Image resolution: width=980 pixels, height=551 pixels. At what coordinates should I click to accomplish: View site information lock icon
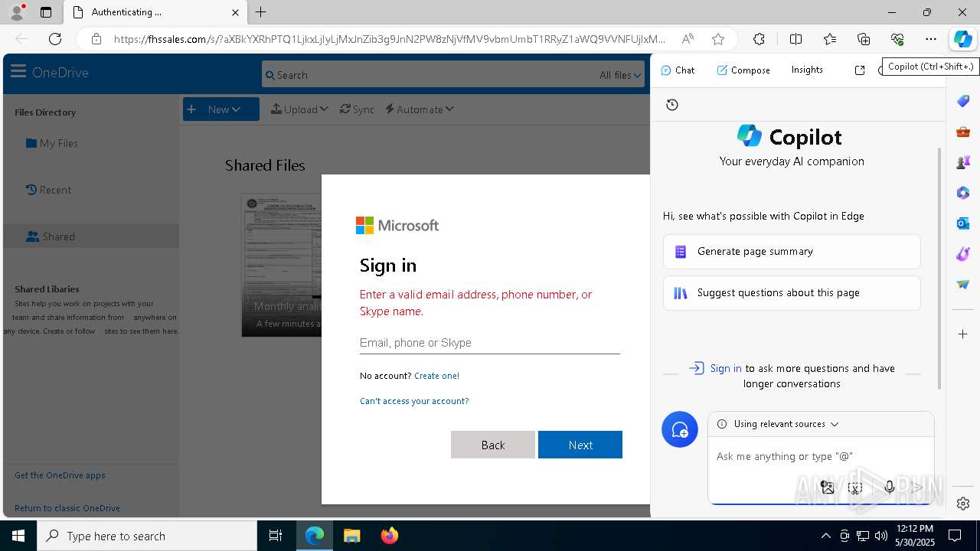[96, 39]
